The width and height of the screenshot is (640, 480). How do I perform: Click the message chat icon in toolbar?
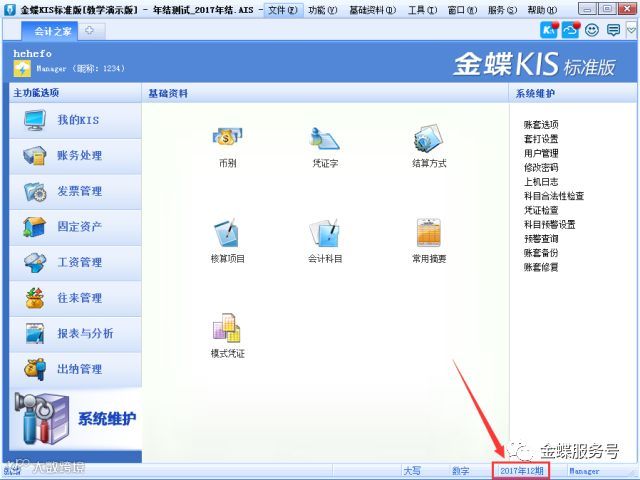click(613, 30)
